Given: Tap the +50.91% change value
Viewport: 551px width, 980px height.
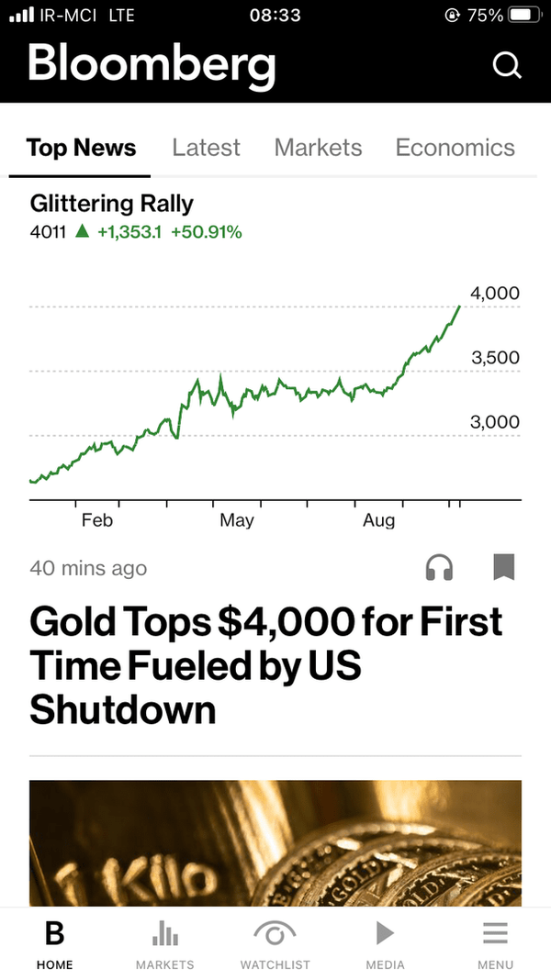Looking at the screenshot, I should (206, 232).
